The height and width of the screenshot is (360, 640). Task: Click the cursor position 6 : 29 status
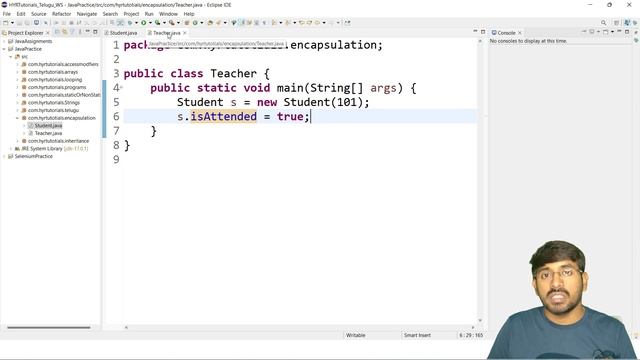pyautogui.click(x=471, y=335)
